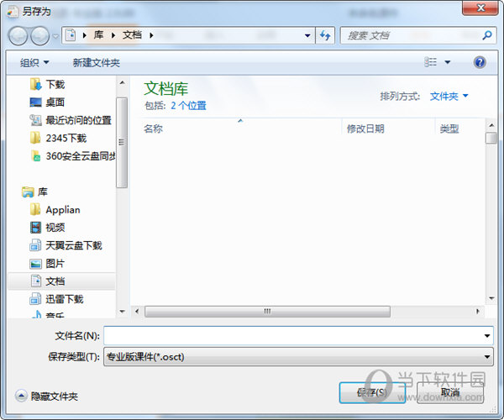504x420 pixels.
Task: Open the help icon
Action: [480, 62]
